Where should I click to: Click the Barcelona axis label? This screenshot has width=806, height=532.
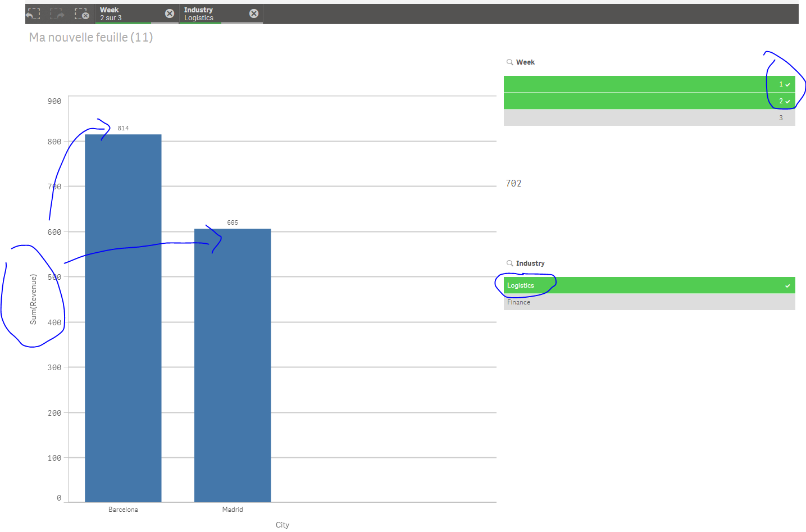(x=123, y=510)
